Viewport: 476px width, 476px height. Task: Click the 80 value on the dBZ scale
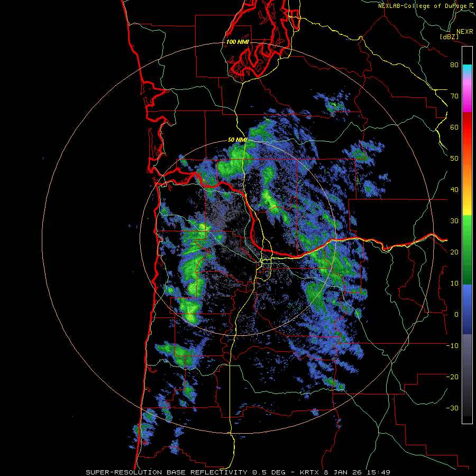pyautogui.click(x=454, y=65)
